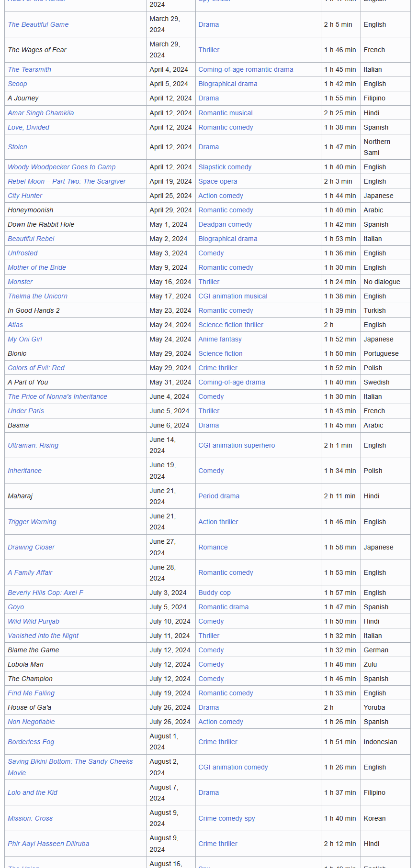418x868 pixels.
Task: Click the Crime comedy spy genre link
Action: point(226,818)
